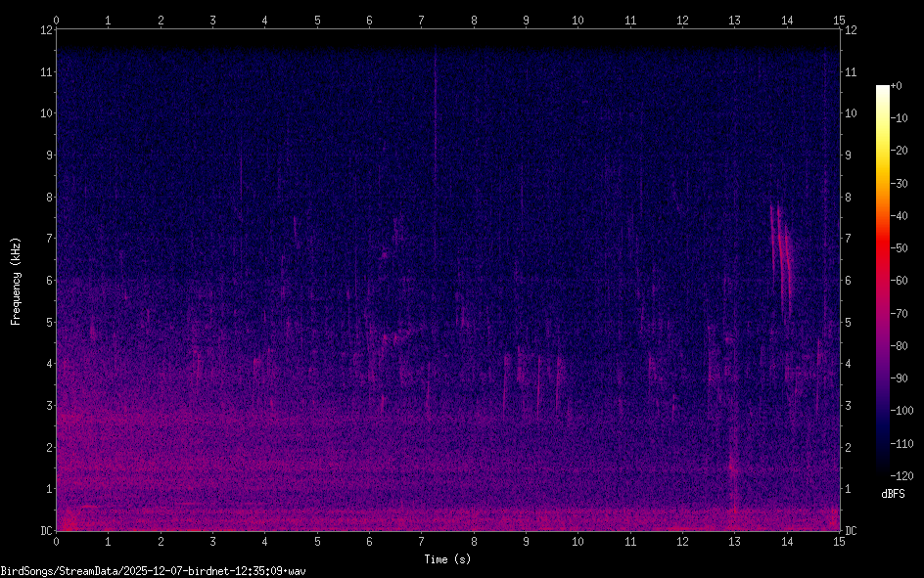This screenshot has height=578, width=924.
Task: Click the 15 second tick on the top time axis
Action: 839,20
